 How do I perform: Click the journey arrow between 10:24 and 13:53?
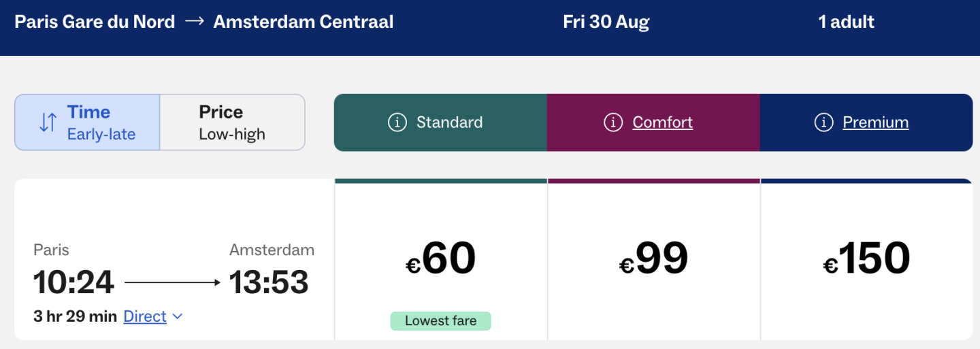coord(172,282)
